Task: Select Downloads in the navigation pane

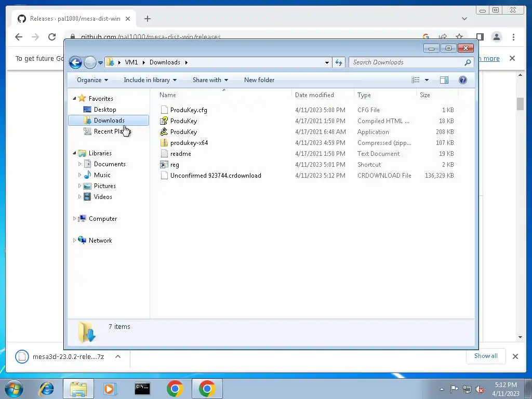Action: point(109,121)
